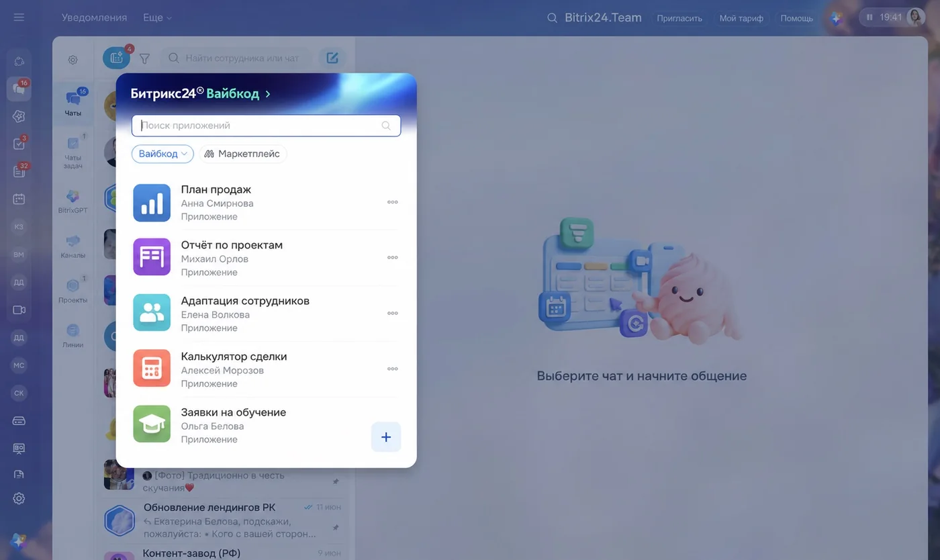The image size is (940, 560).
Task: Open the puzzle-like icon at top of left rail
Action: point(19,61)
